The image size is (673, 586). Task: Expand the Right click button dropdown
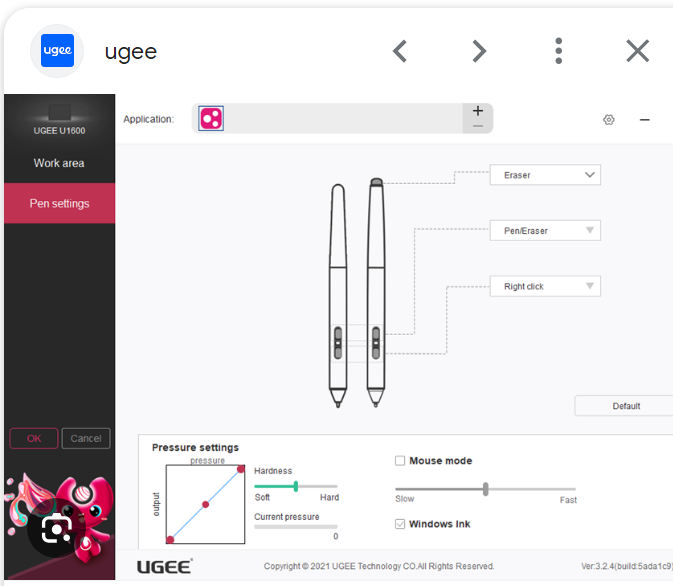[545, 286]
